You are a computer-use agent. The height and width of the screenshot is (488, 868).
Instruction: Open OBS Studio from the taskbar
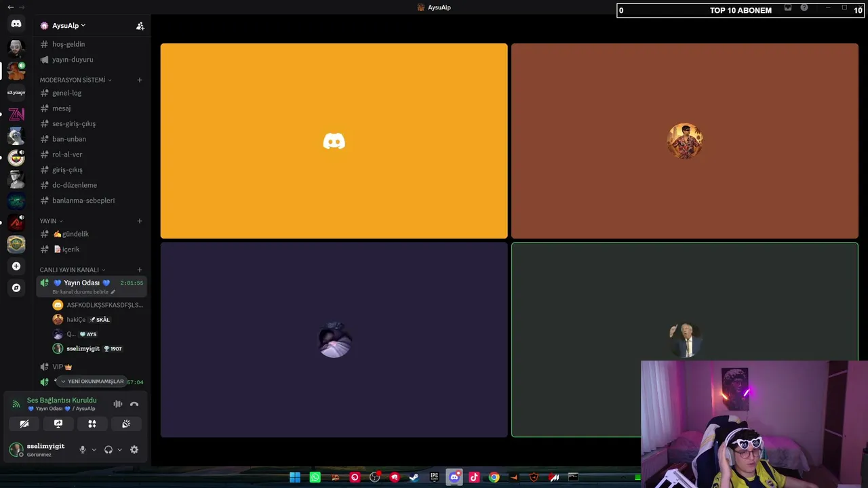click(x=374, y=477)
